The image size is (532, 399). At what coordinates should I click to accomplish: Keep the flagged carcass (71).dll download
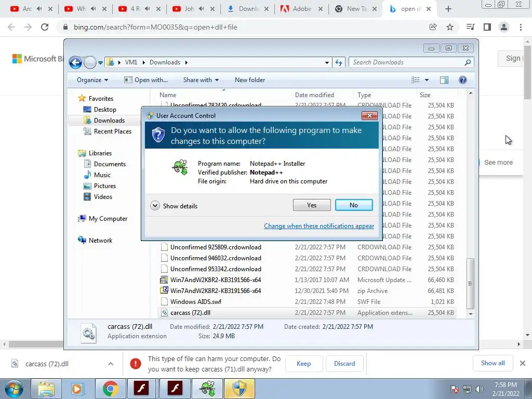click(303, 364)
